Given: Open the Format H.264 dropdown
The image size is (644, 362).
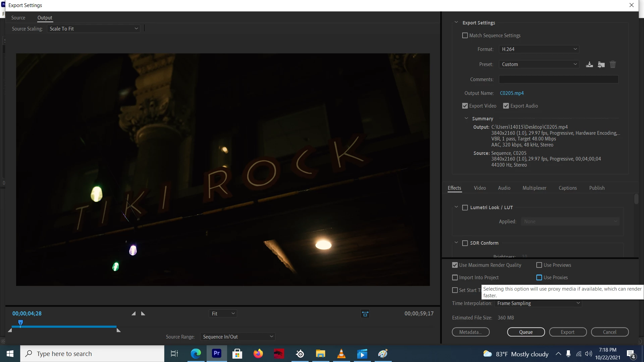Looking at the screenshot, I should point(539,49).
